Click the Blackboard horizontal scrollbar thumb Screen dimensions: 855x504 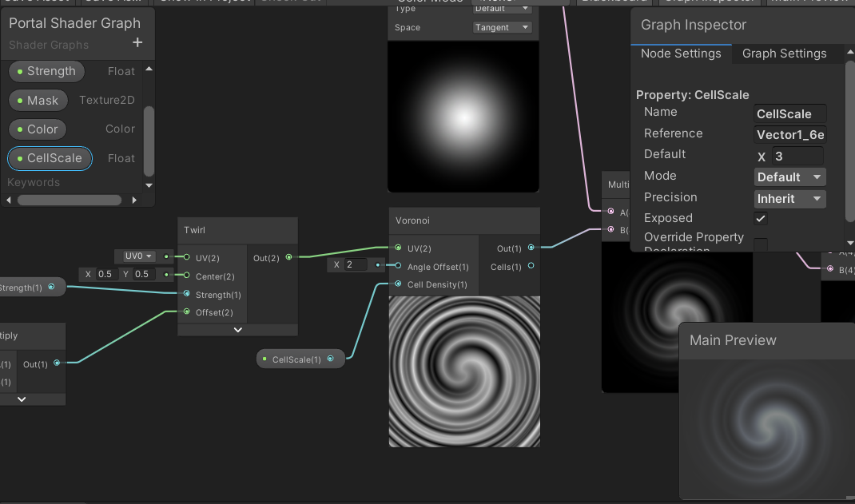tap(70, 200)
